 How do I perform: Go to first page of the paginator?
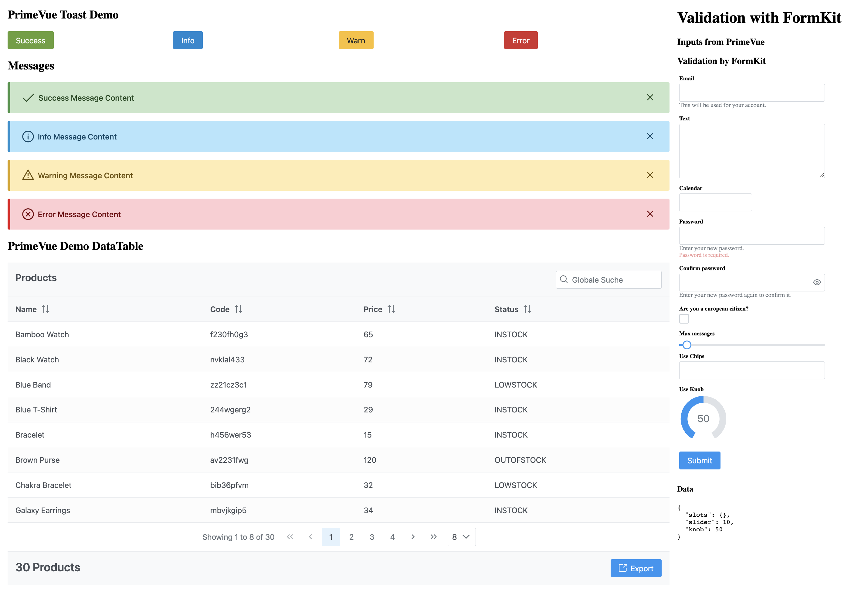(x=290, y=537)
